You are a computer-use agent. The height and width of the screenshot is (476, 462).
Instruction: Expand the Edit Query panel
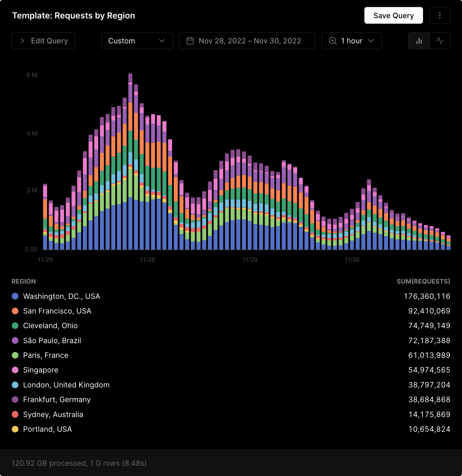tap(43, 41)
